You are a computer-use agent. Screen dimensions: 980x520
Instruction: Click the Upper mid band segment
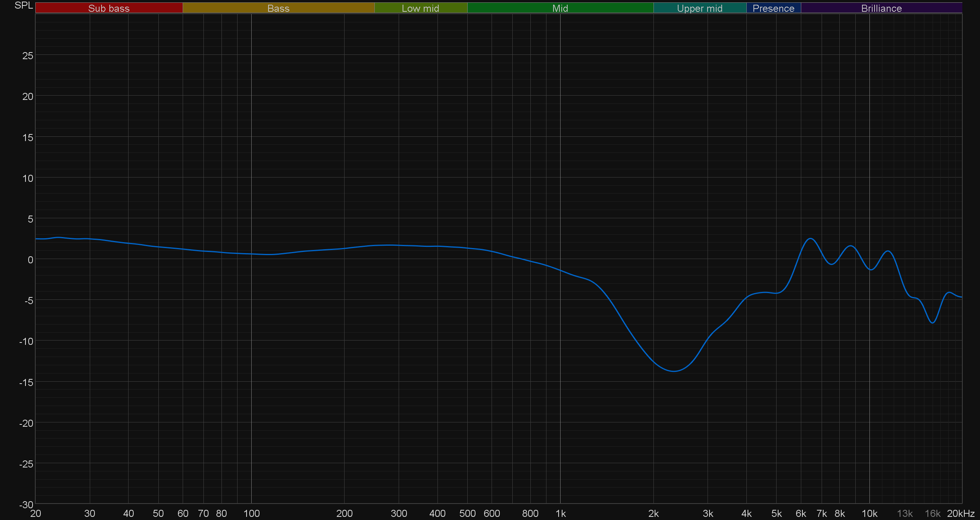coord(700,8)
